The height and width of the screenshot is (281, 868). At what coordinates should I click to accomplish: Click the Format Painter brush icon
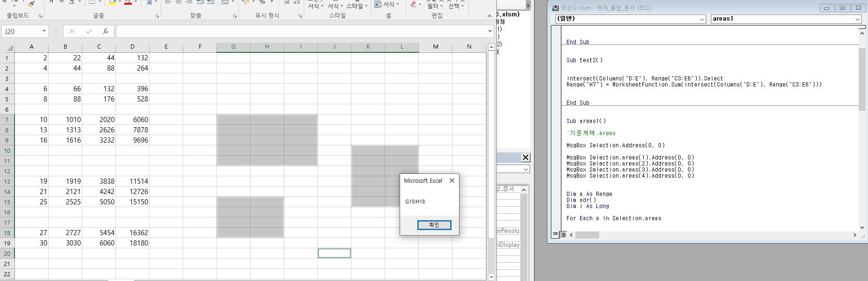31,4
